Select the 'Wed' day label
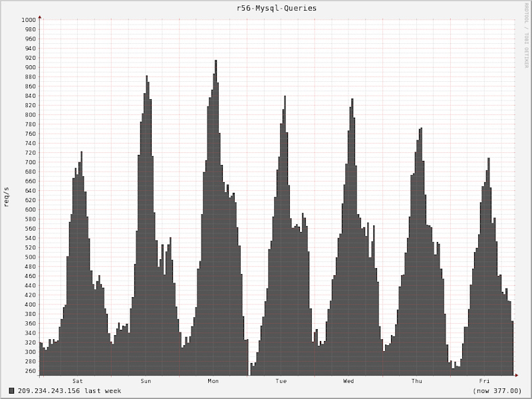 [x=348, y=381]
